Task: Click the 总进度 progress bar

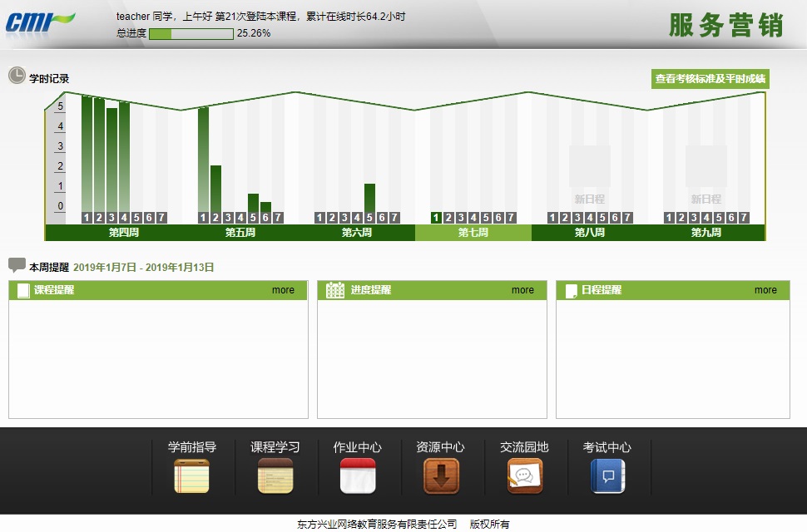Action: [x=191, y=34]
